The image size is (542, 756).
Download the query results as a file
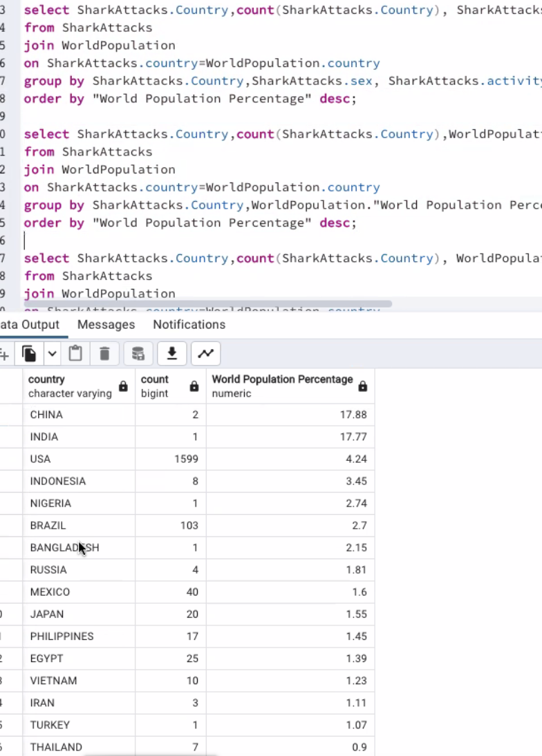click(x=171, y=353)
